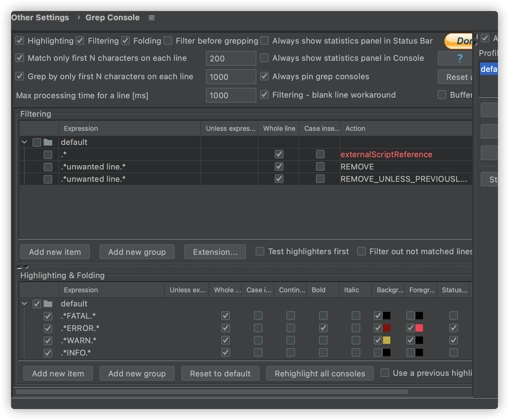Collapse the default group in Highlighting table
Image resolution: width=509 pixels, height=420 pixels.
[25, 304]
